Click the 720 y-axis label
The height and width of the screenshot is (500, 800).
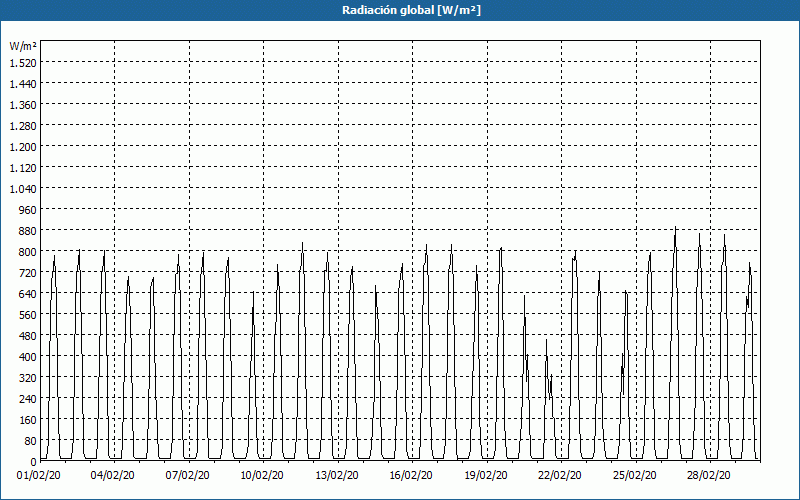pyautogui.click(x=28, y=273)
